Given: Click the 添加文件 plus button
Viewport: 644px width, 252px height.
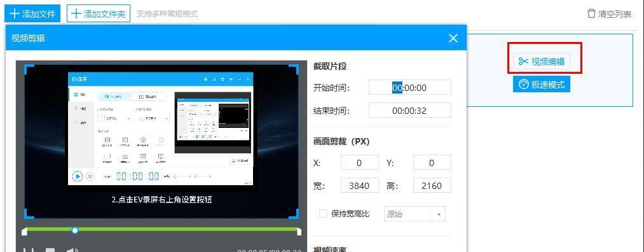Looking at the screenshot, I should coord(32,13).
